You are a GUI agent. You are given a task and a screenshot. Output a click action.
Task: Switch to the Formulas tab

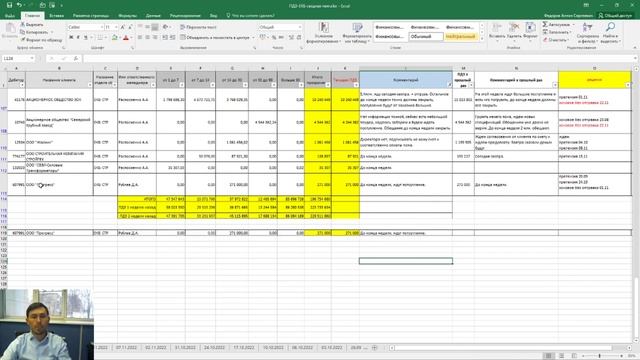(127, 16)
